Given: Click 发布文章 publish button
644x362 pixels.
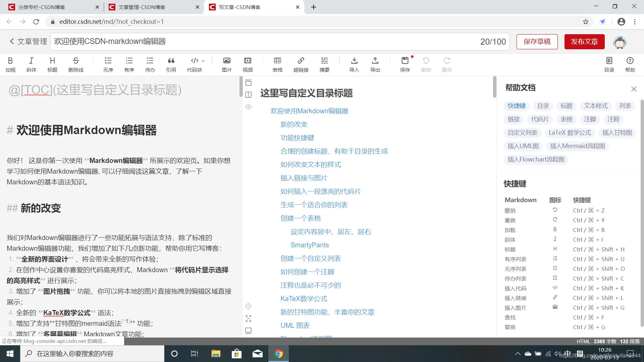Looking at the screenshot, I should [x=584, y=42].
